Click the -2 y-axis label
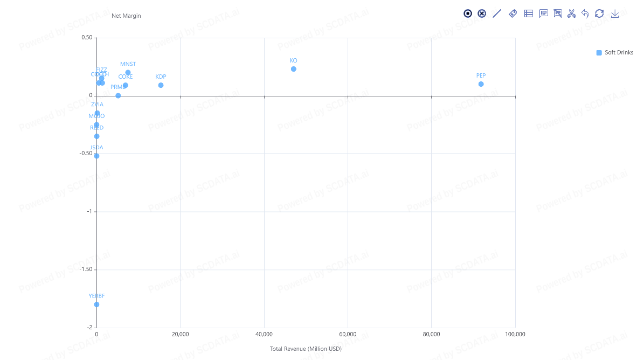The height and width of the screenshot is (360, 644). (x=89, y=327)
